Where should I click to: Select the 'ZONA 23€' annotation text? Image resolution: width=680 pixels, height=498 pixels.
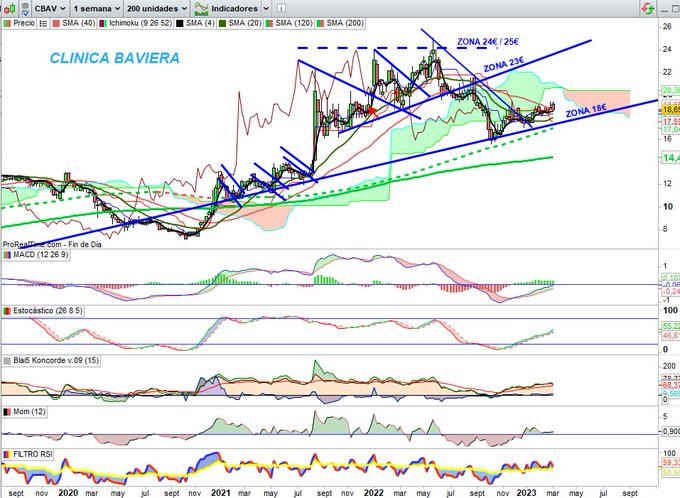(504, 65)
